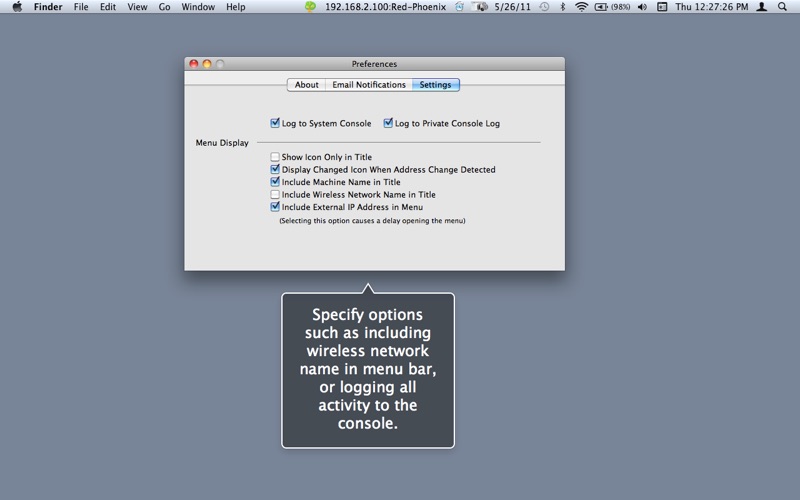Open the Go menu
The image size is (800, 500).
click(x=164, y=7)
